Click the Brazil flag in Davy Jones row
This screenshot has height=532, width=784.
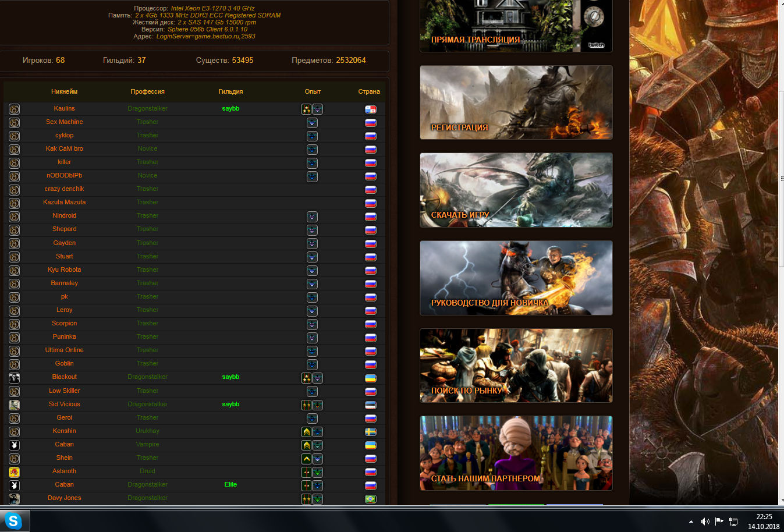click(x=371, y=499)
